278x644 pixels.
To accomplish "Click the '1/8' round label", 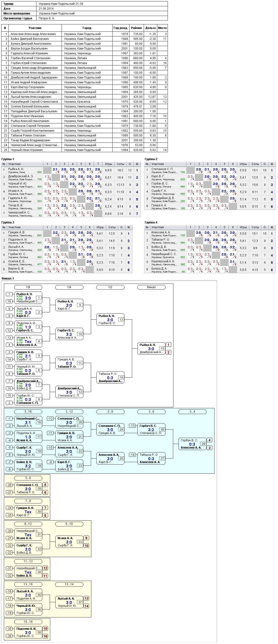I will click(28, 287).
